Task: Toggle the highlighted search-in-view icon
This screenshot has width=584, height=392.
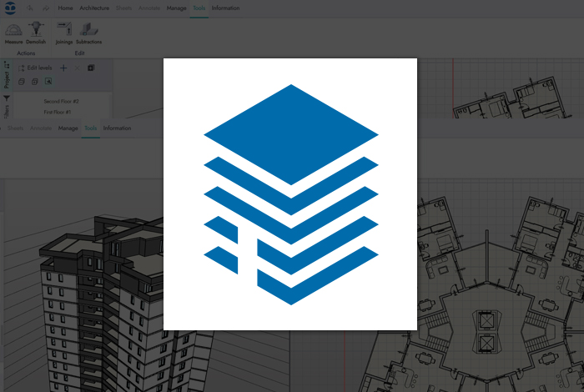Action: 48,82
